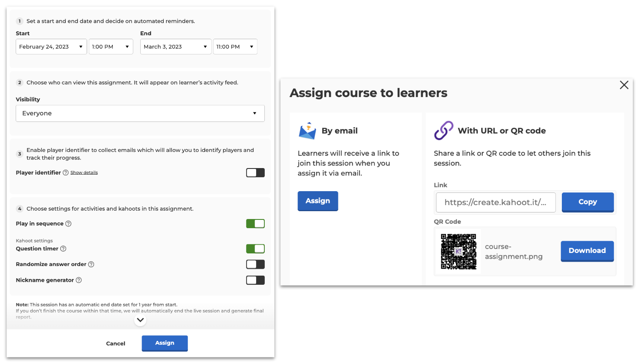
Task: Click the scroll-down chevron below settings
Action: (x=140, y=320)
